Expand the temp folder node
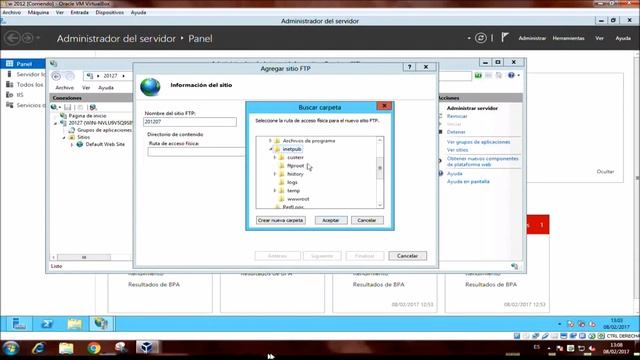 point(275,191)
